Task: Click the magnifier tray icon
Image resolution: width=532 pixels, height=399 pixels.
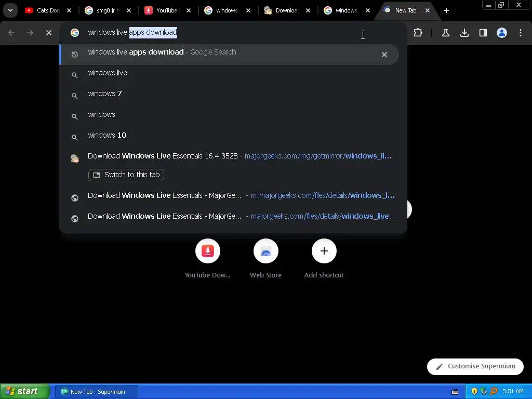Action: pos(494,392)
